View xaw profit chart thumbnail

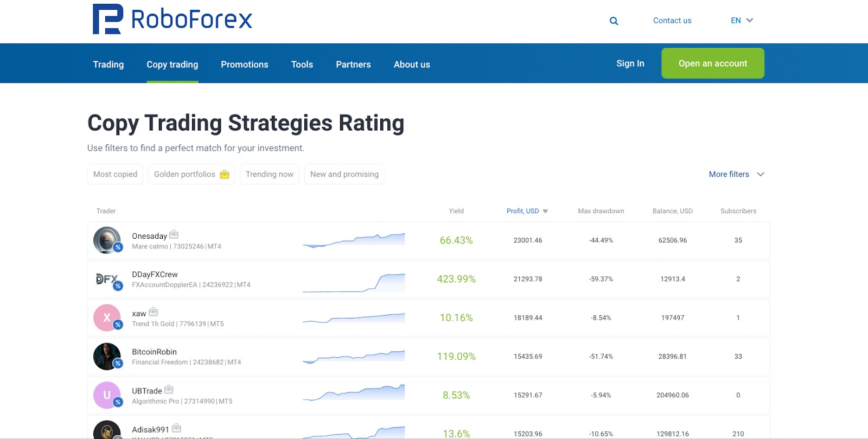click(x=354, y=318)
